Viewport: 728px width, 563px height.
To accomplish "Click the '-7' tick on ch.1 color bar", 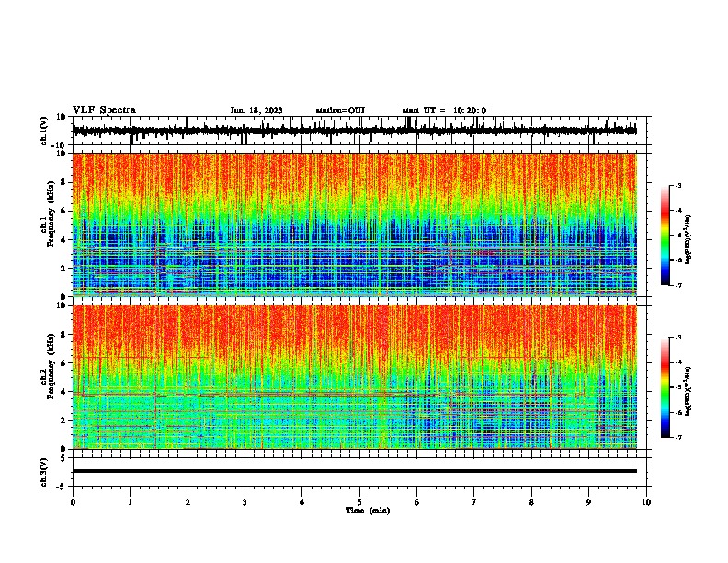I will [677, 285].
